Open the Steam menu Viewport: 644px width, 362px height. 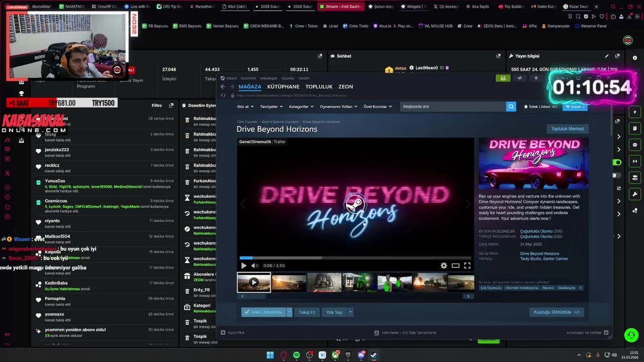tap(229, 78)
